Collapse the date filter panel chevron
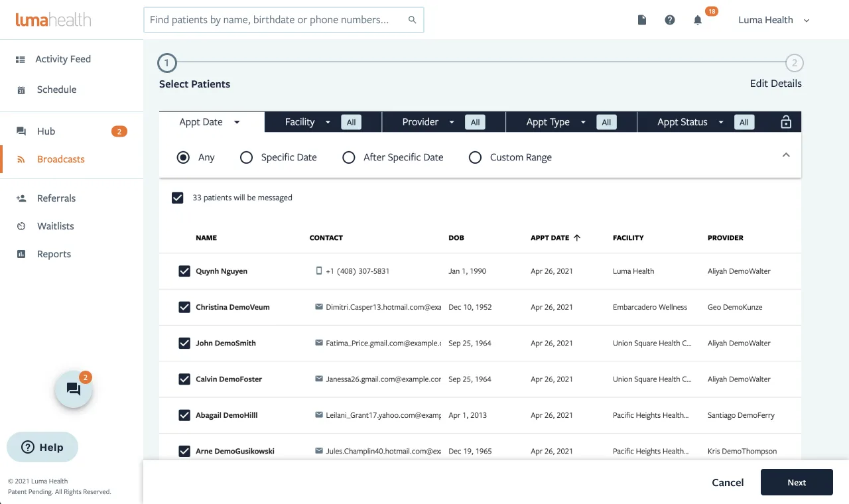The image size is (849, 504). (x=786, y=155)
